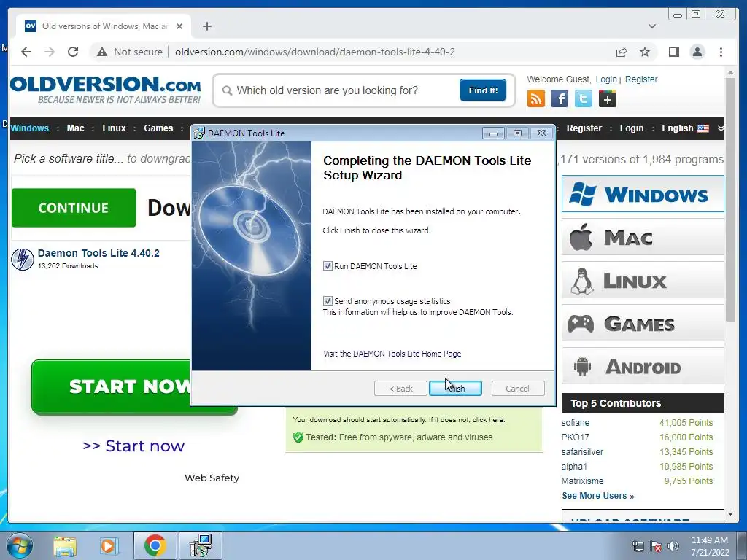
Task: Select the Games nav menu item
Action: pos(158,128)
